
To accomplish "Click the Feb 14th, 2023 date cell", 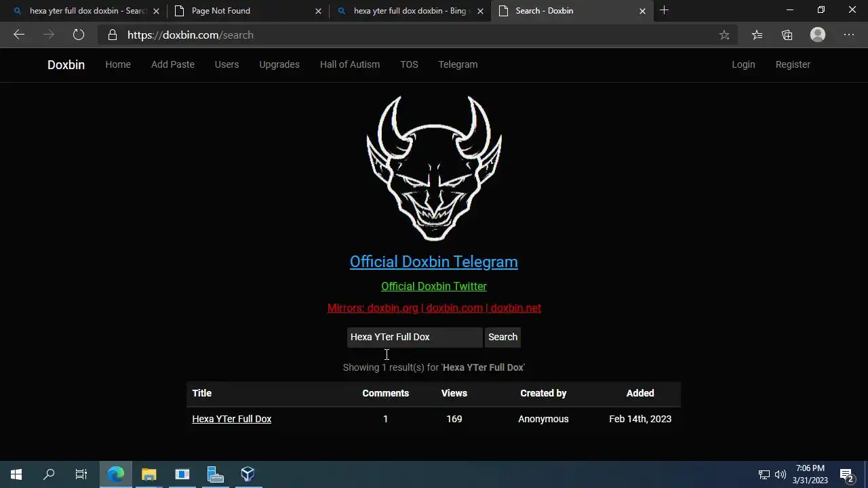I will (640, 419).
